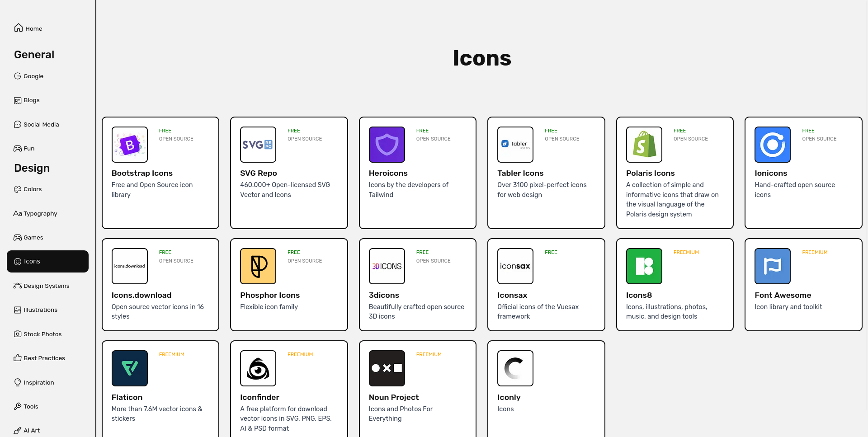Click the blue Ionicons logo
The width and height of the screenshot is (868, 437).
point(773,145)
